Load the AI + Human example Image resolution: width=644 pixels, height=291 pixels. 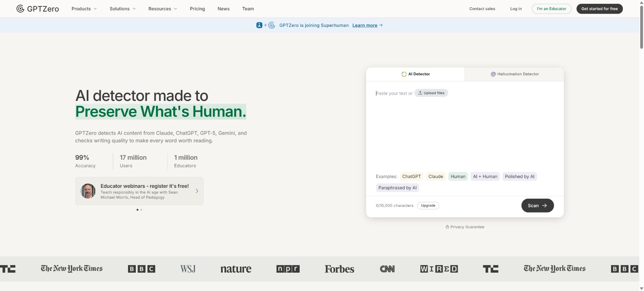(485, 176)
